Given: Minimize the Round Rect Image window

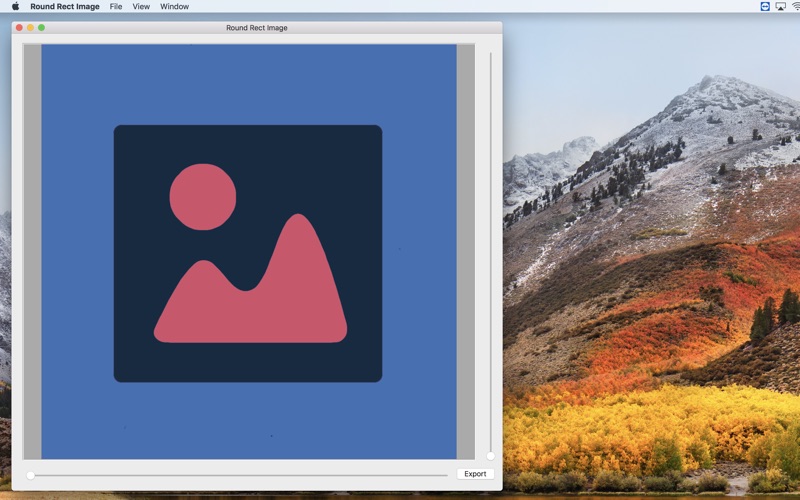Looking at the screenshot, I should coord(31,28).
